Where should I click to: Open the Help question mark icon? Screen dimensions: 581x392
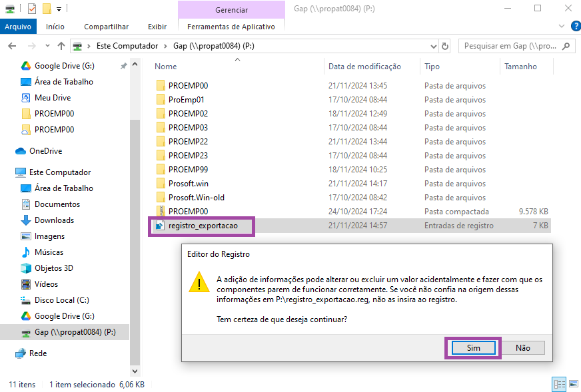pyautogui.click(x=576, y=26)
